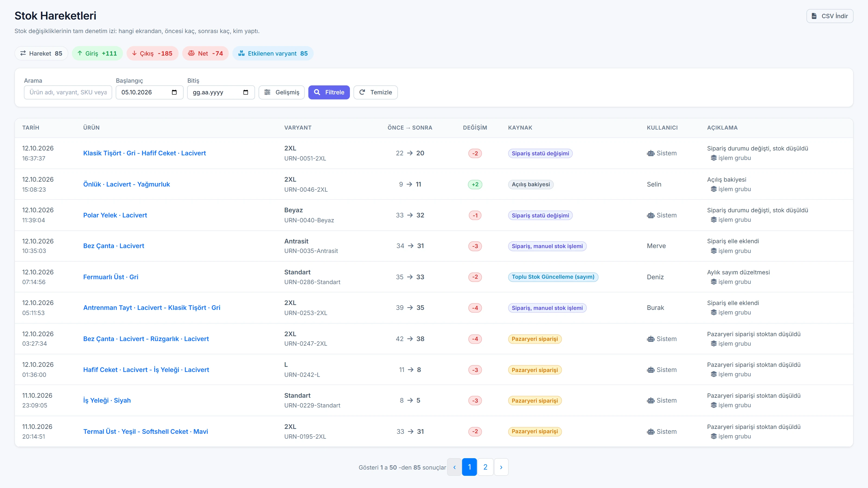Select page 1 in pagination
Viewport: 868px width, 488px height.
(469, 467)
